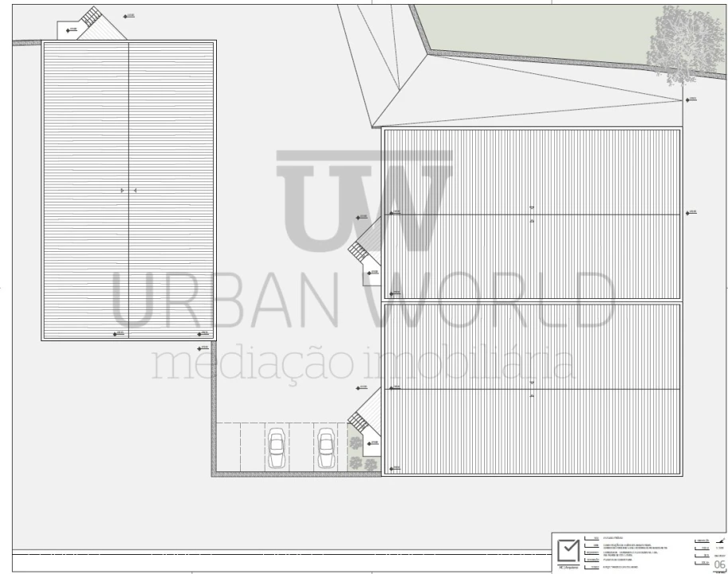Click the sheet number 06 in title block
The image size is (728, 574).
coord(719,564)
